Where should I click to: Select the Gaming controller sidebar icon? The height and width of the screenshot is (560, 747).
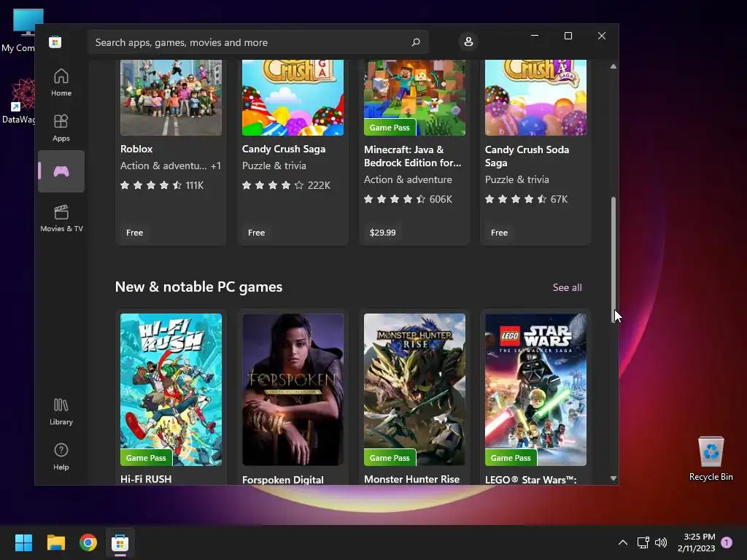61,171
